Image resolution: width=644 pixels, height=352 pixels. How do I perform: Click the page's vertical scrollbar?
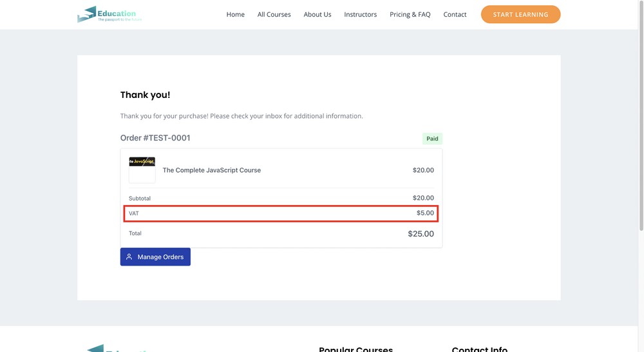[640, 129]
